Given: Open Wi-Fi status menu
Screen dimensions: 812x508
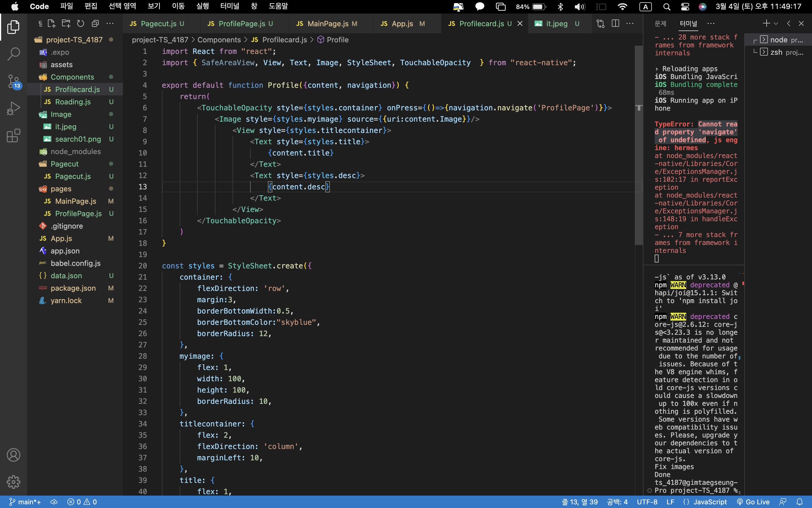Looking at the screenshot, I should [x=623, y=6].
